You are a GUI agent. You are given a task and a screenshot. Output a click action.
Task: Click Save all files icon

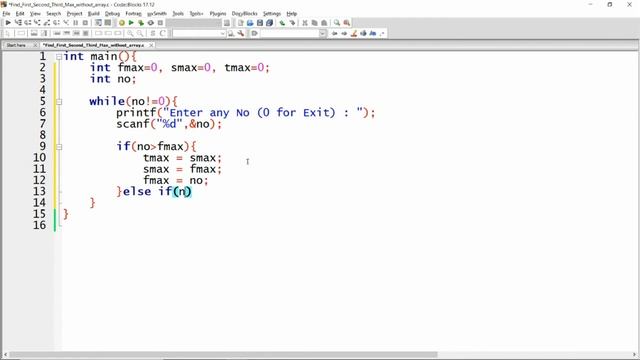(269, 22)
